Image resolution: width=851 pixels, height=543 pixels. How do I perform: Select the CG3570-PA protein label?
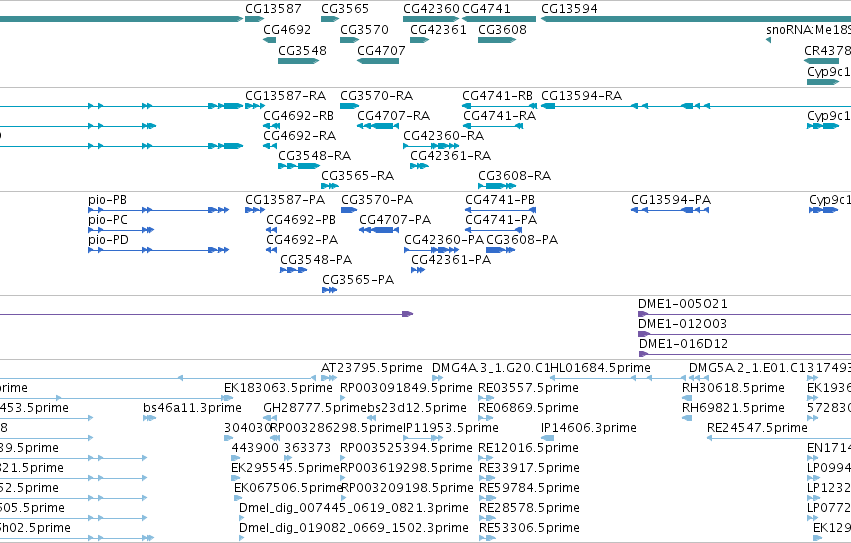pos(377,200)
